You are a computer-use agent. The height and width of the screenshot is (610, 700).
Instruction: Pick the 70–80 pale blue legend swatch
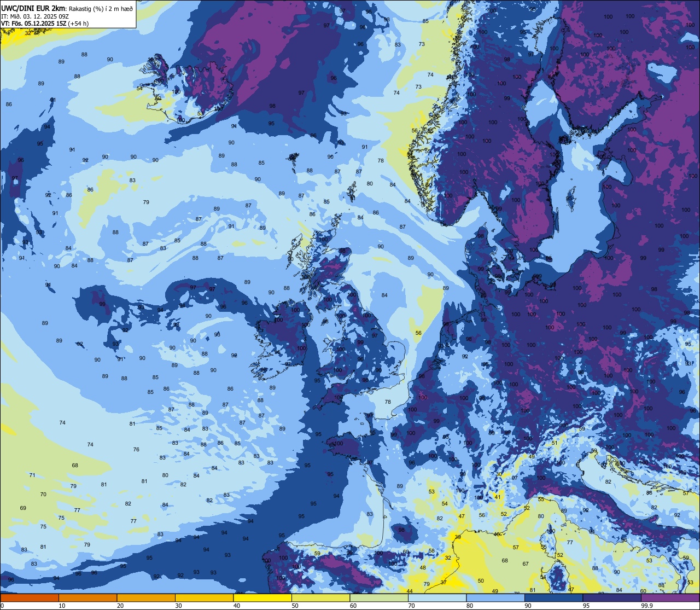tap(437, 597)
